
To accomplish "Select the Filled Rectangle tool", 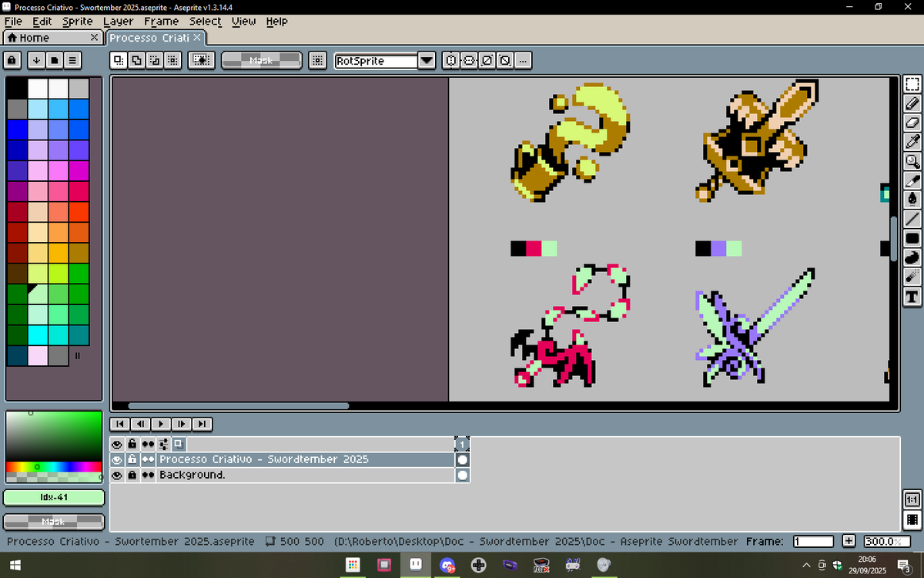I will tap(912, 238).
